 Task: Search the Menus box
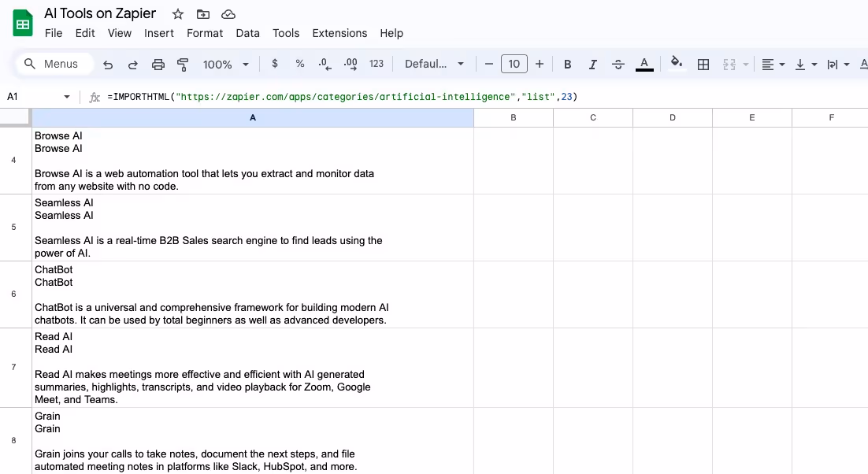(54, 64)
